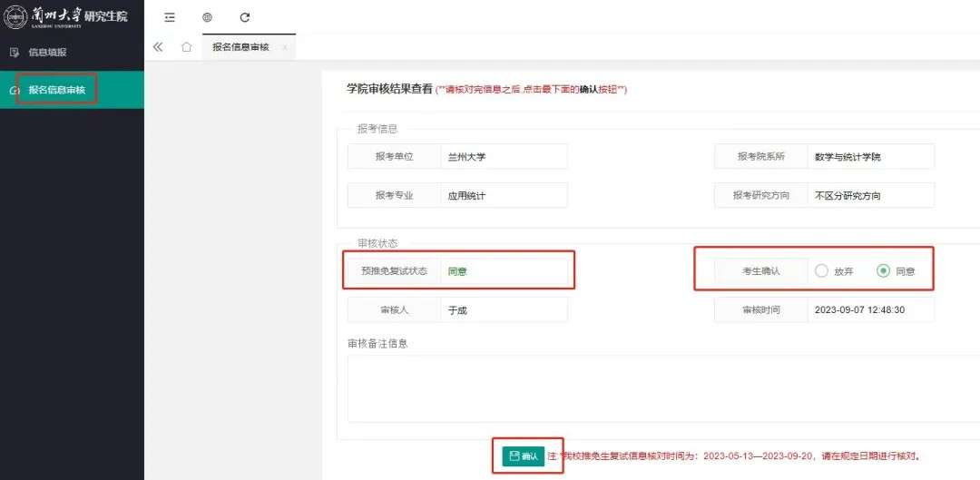Click the 审核备注信息 text area

pos(662,387)
